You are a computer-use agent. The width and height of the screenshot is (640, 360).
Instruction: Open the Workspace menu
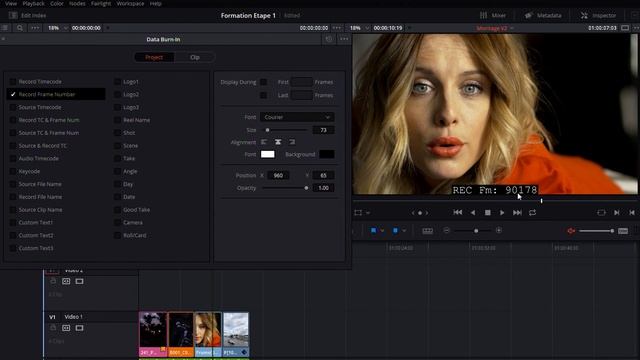click(x=130, y=3)
